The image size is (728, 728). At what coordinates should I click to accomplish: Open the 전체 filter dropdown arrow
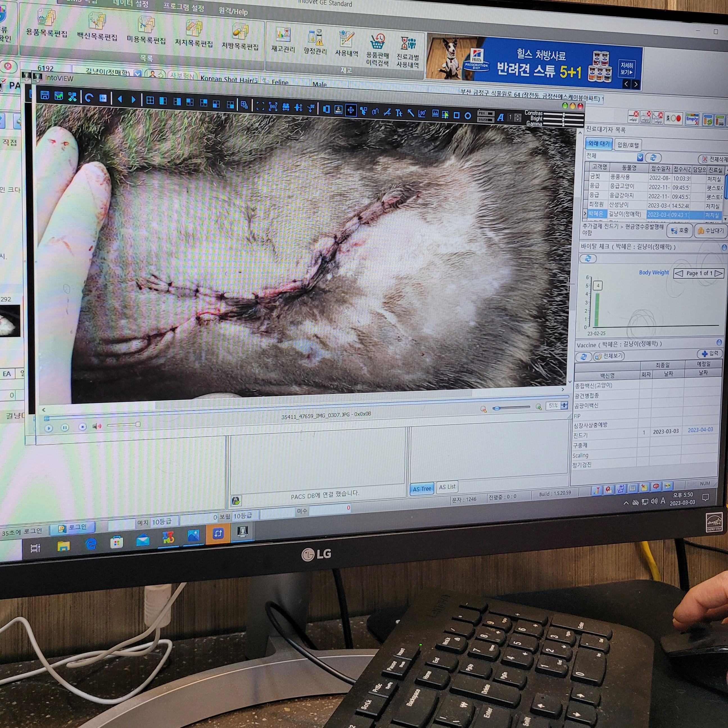[640, 157]
